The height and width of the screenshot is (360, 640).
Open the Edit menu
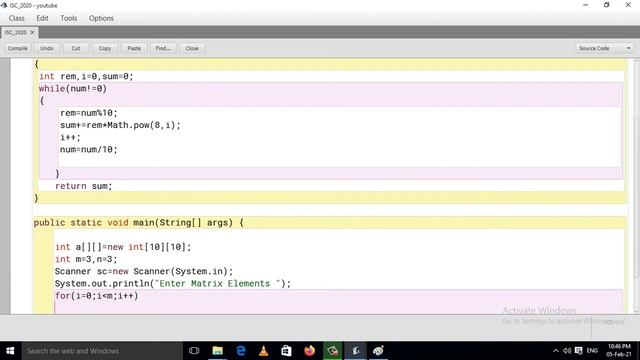(x=42, y=18)
